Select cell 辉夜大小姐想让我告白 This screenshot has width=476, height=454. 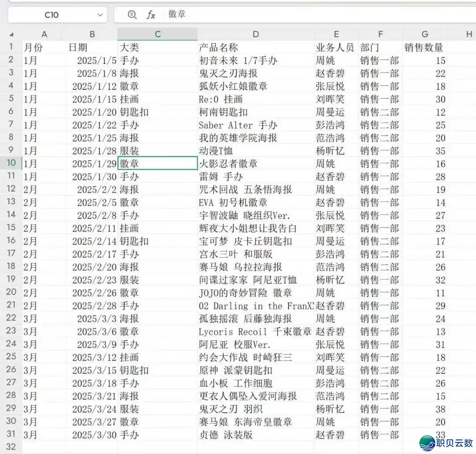(x=256, y=228)
